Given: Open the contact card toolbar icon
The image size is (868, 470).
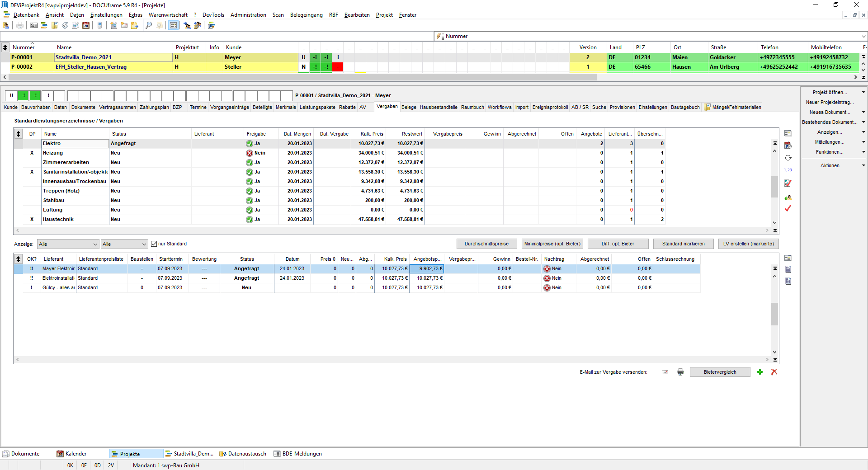Looking at the screenshot, I should (34, 25).
